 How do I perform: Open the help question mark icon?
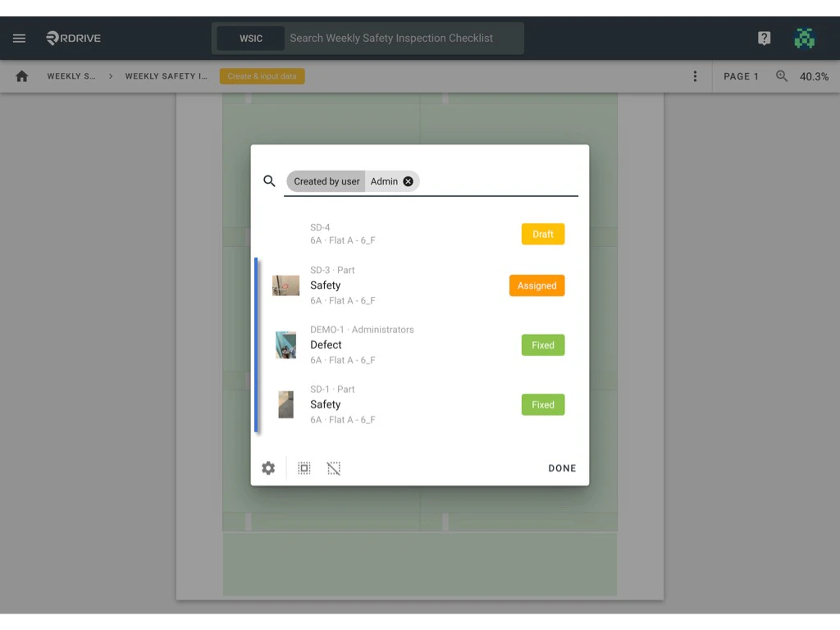click(x=764, y=38)
